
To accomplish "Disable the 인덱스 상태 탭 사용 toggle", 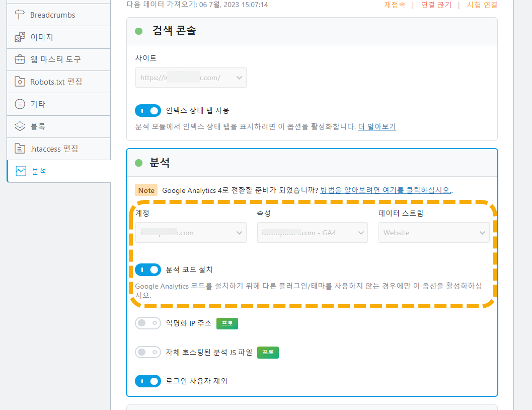I will pyautogui.click(x=148, y=110).
